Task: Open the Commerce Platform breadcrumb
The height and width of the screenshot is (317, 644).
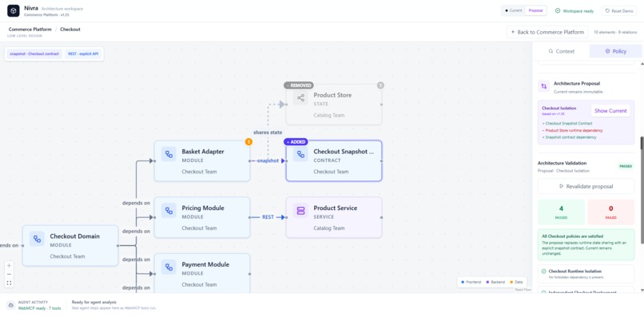Action: tap(30, 30)
